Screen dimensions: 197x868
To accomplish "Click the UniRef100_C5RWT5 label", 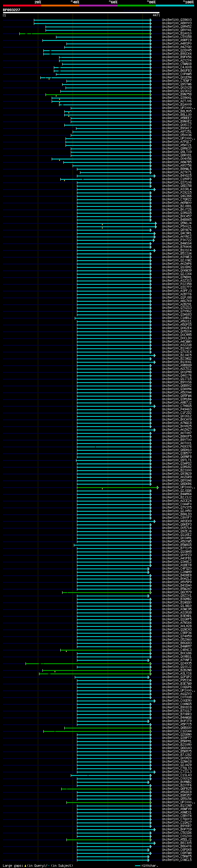I will [x=176, y=856].
